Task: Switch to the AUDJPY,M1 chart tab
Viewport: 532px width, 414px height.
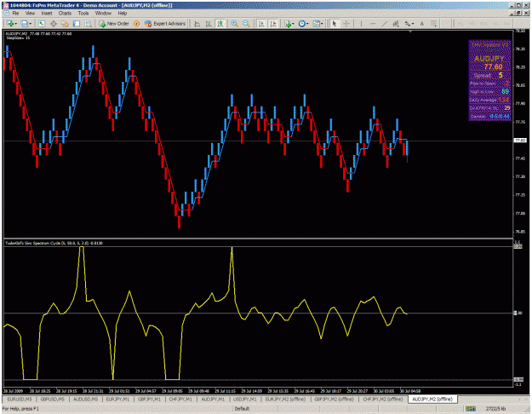Action: pyautogui.click(x=213, y=399)
